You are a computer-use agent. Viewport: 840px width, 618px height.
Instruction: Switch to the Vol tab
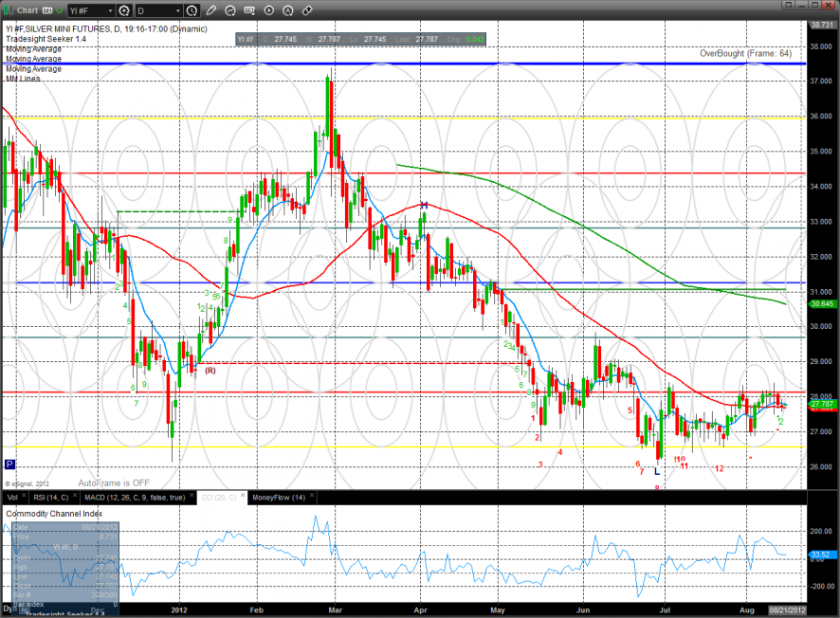coord(11,497)
